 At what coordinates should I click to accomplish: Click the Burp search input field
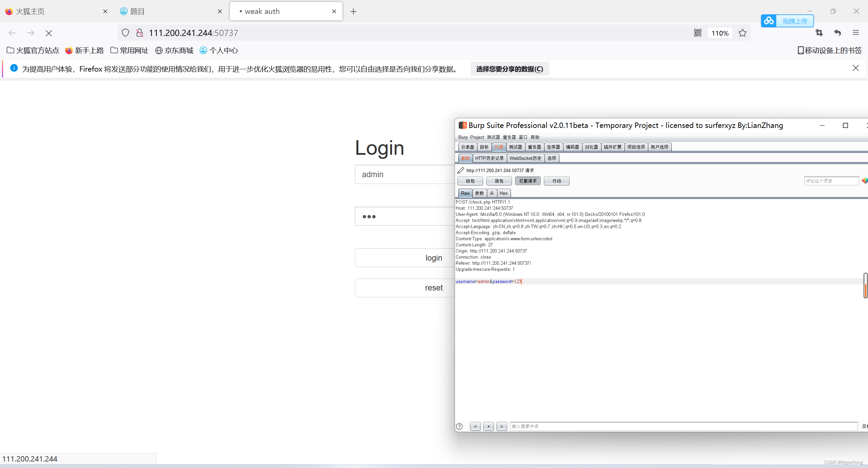tap(683, 426)
